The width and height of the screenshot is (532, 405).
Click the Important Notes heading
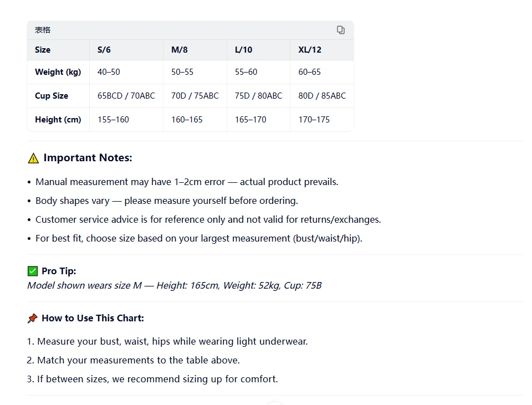(88, 158)
